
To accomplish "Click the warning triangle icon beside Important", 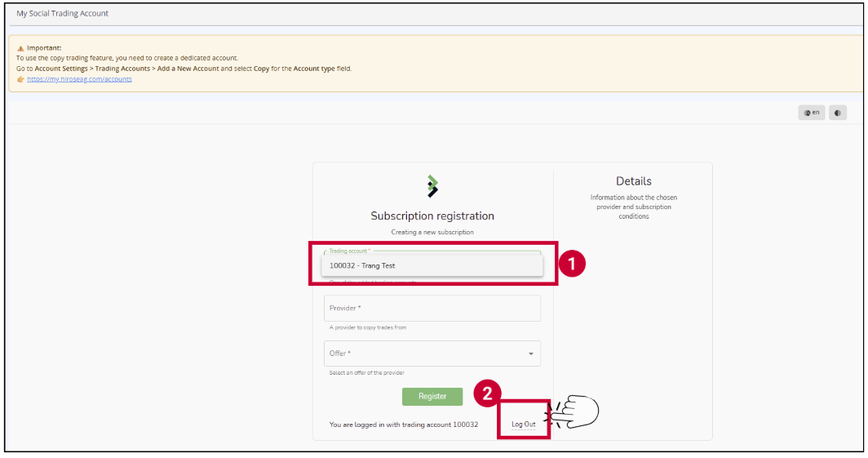I will [20, 48].
